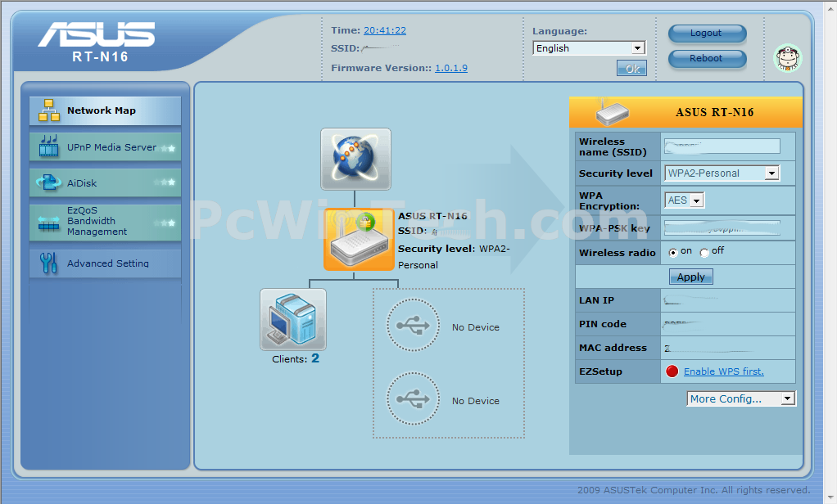The image size is (837, 504).
Task: Click the Advanced Setting tools icon
Action: point(48,263)
